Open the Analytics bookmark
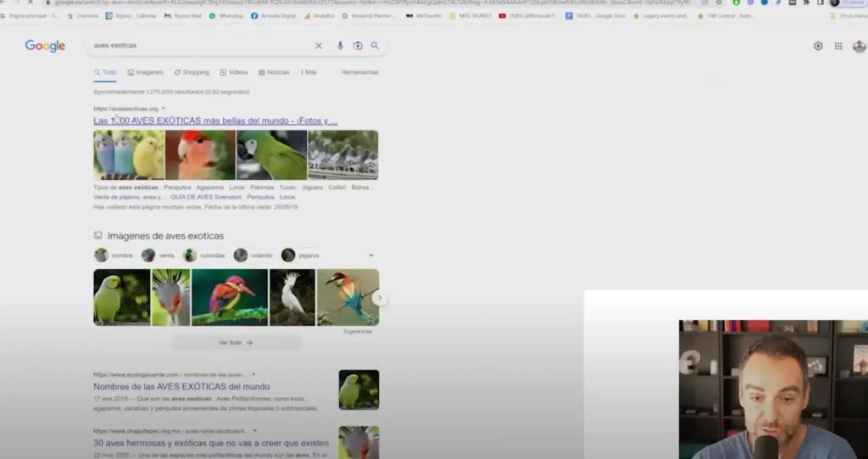The width and height of the screenshot is (868, 459). tap(319, 16)
